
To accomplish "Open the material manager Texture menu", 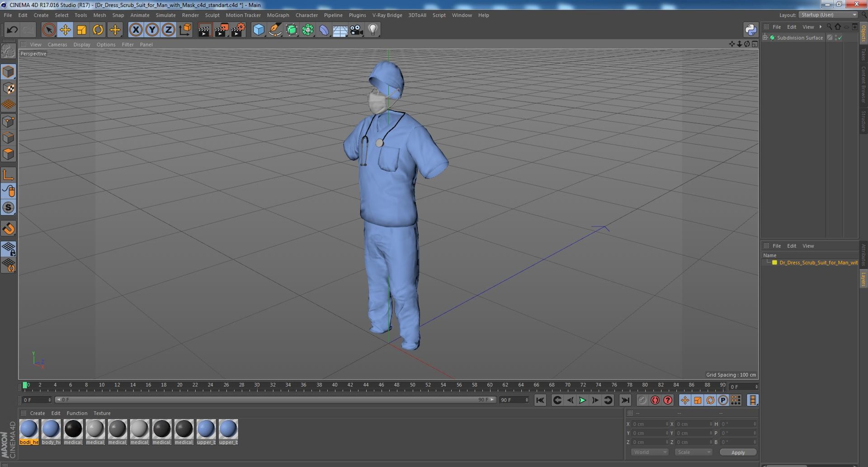I will pos(102,413).
